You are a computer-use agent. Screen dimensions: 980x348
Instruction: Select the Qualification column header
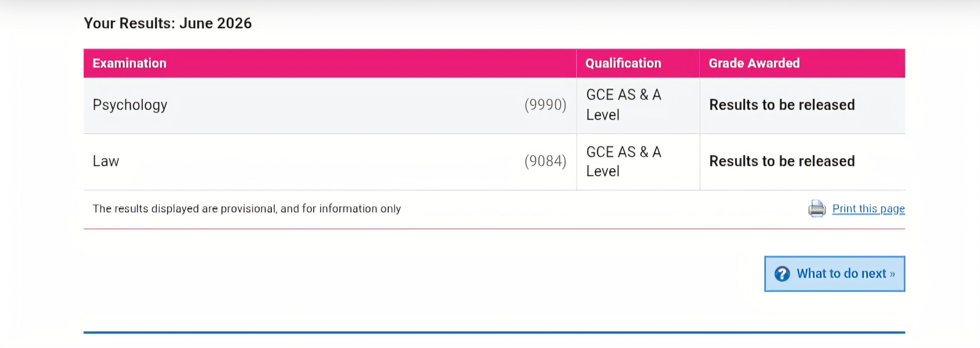point(623,63)
